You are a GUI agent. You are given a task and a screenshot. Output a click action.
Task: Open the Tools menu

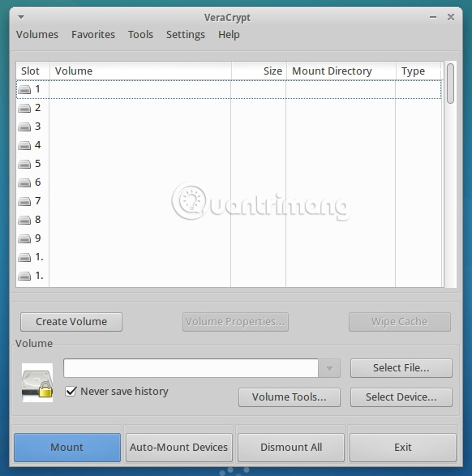click(x=140, y=35)
